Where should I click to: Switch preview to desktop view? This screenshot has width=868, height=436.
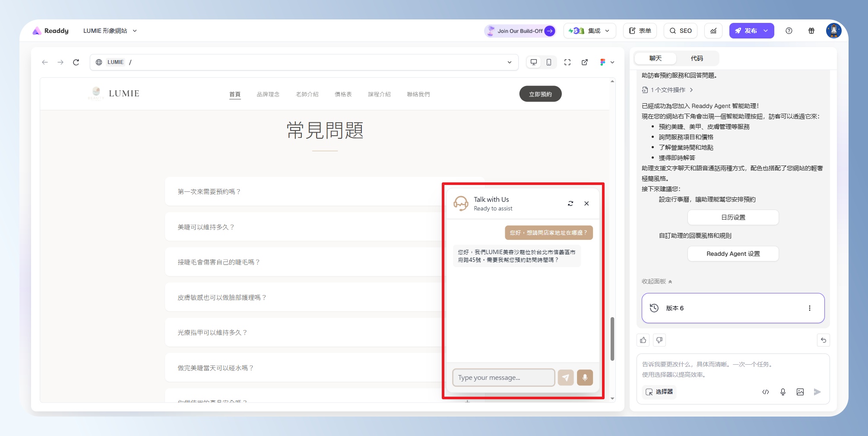[x=534, y=62]
